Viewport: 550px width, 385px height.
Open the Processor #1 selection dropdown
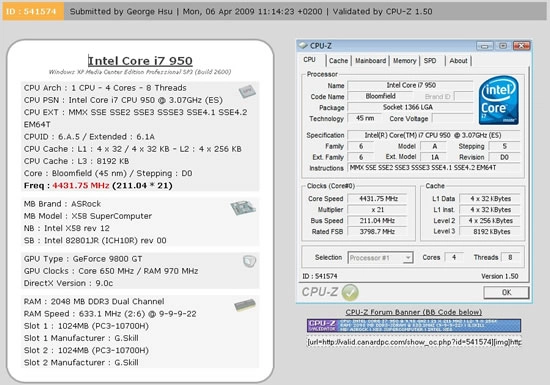[381, 258]
